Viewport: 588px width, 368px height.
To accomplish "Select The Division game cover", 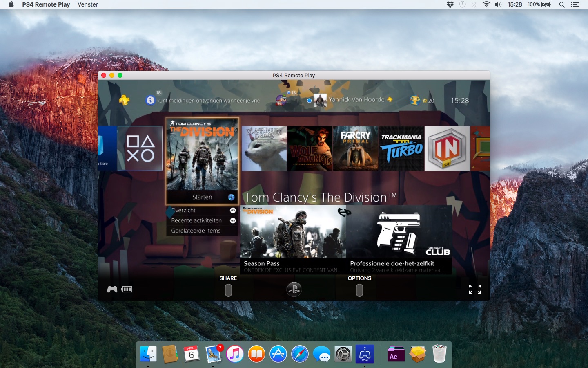I will [202, 154].
